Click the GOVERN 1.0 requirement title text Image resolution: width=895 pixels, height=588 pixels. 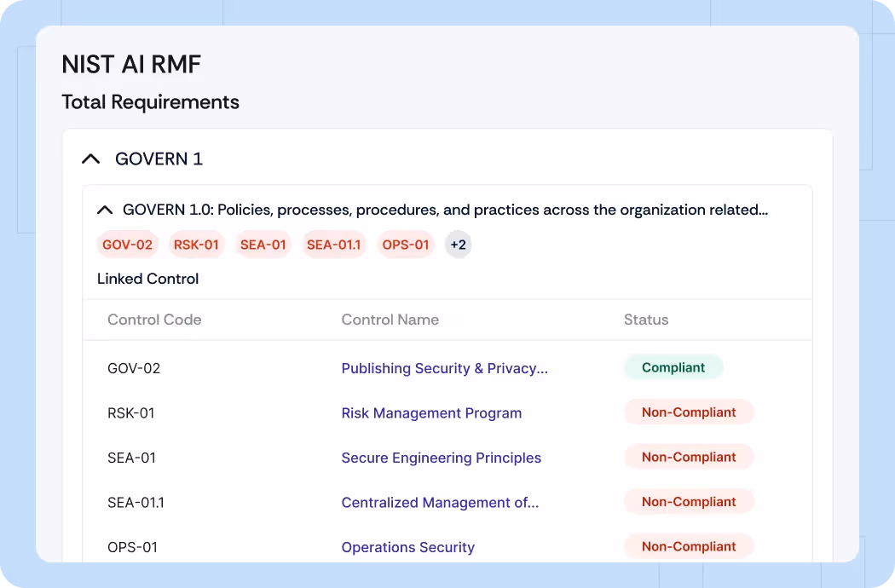(445, 210)
